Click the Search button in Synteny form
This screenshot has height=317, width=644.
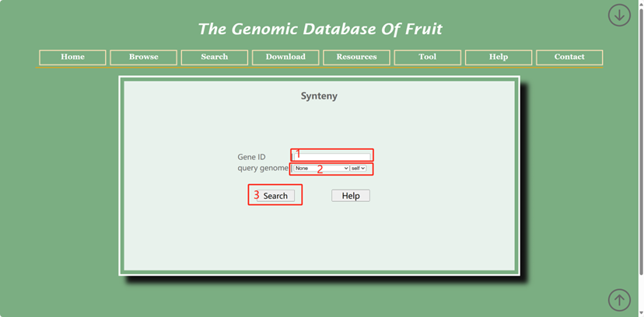pyautogui.click(x=275, y=196)
